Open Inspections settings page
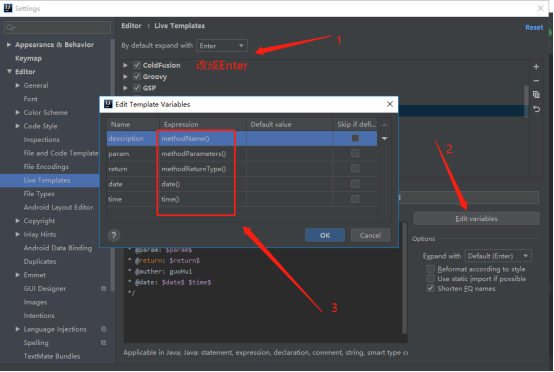 coord(42,140)
